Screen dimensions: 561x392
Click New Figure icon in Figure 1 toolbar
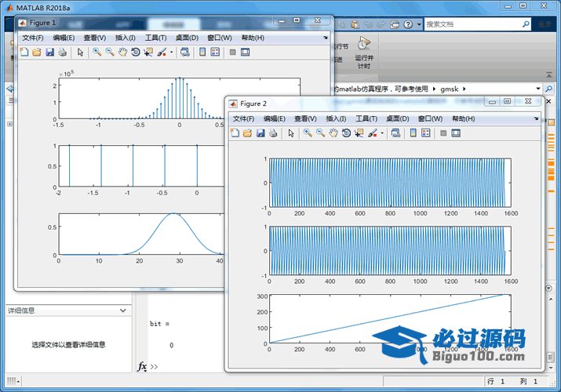24,53
